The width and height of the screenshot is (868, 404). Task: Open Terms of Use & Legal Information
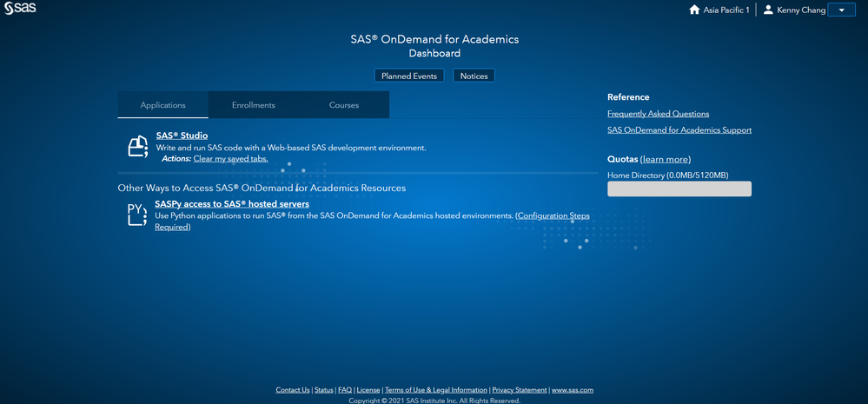436,390
